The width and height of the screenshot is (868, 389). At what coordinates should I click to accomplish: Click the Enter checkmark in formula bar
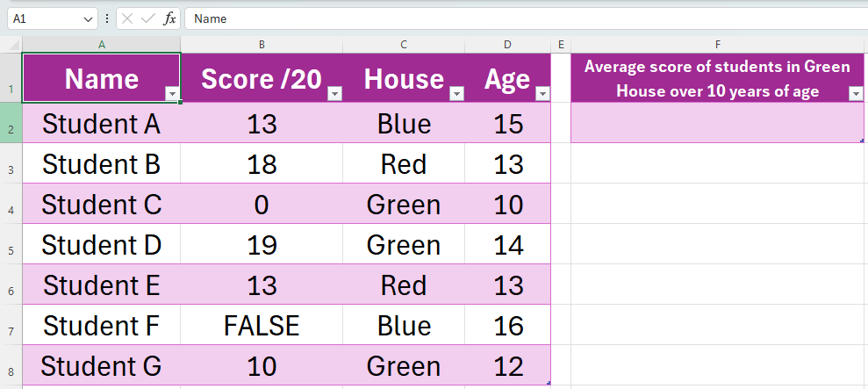pyautogui.click(x=148, y=18)
